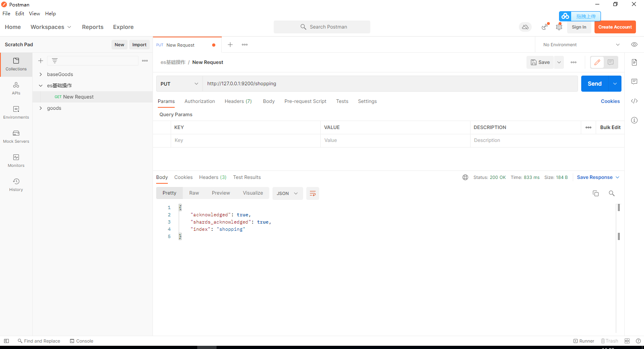Screen dimensions: 644x349
Task: Click the Save button
Action: pos(540,62)
